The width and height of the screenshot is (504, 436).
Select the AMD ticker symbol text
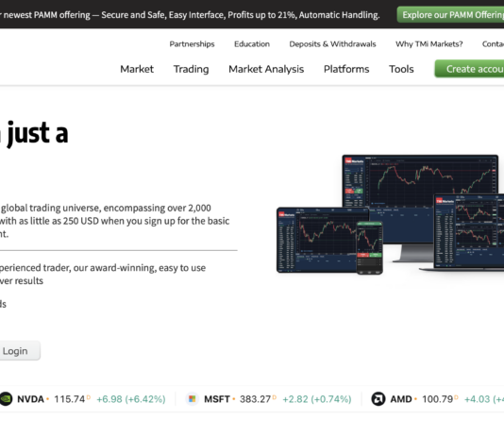coord(401,399)
